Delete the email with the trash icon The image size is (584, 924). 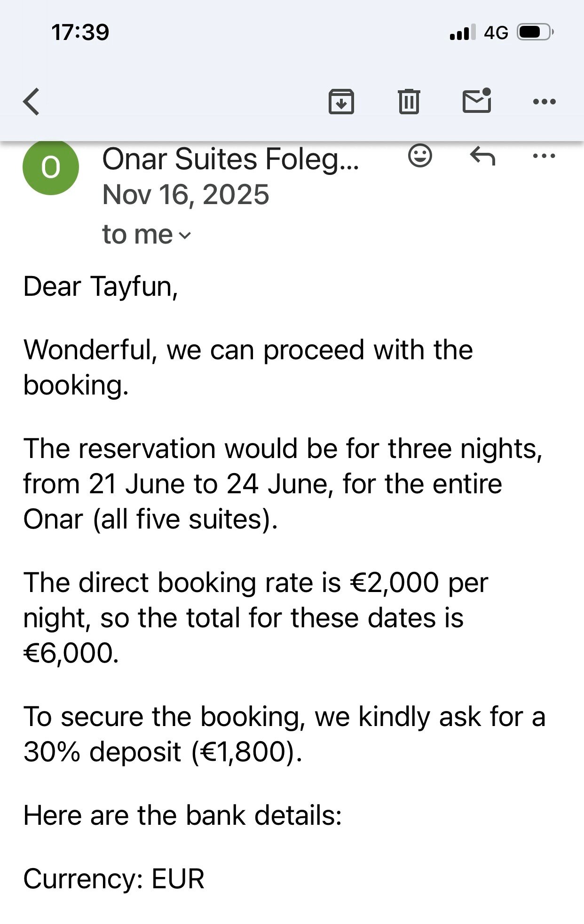[409, 101]
